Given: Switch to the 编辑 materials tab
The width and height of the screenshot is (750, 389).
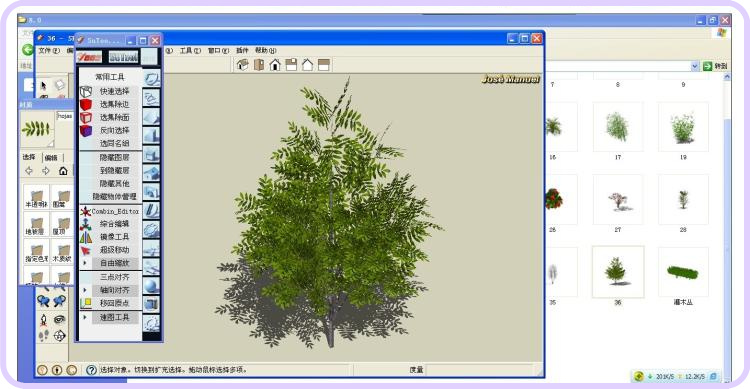Looking at the screenshot, I should [51, 157].
